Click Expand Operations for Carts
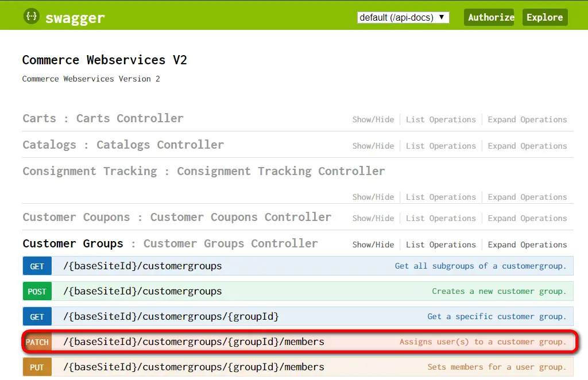The height and width of the screenshot is (380, 588). [527, 119]
